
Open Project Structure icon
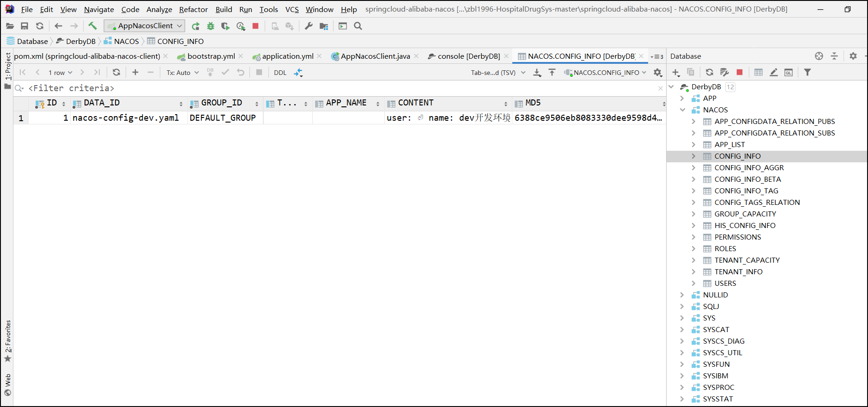[324, 26]
